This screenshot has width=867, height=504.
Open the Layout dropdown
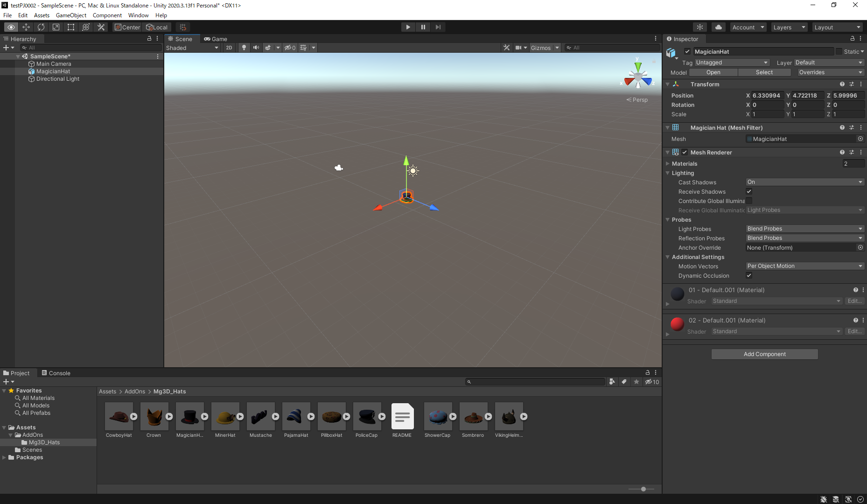[838, 27]
